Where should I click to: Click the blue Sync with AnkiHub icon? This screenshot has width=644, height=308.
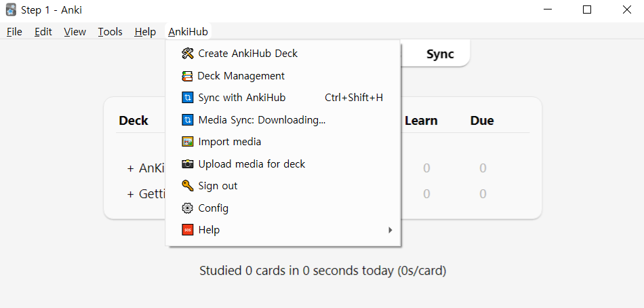(x=187, y=98)
